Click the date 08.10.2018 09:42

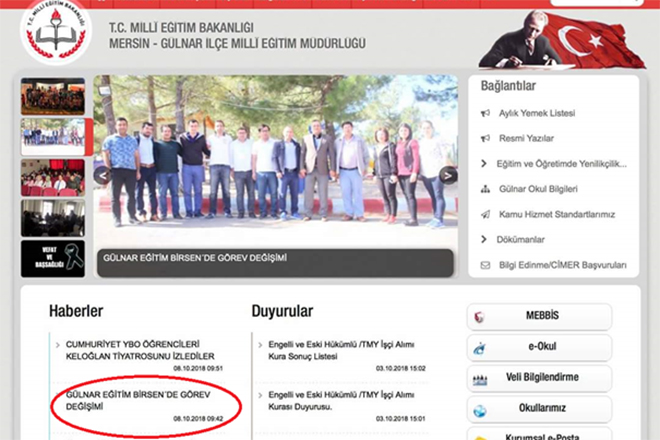(198, 419)
